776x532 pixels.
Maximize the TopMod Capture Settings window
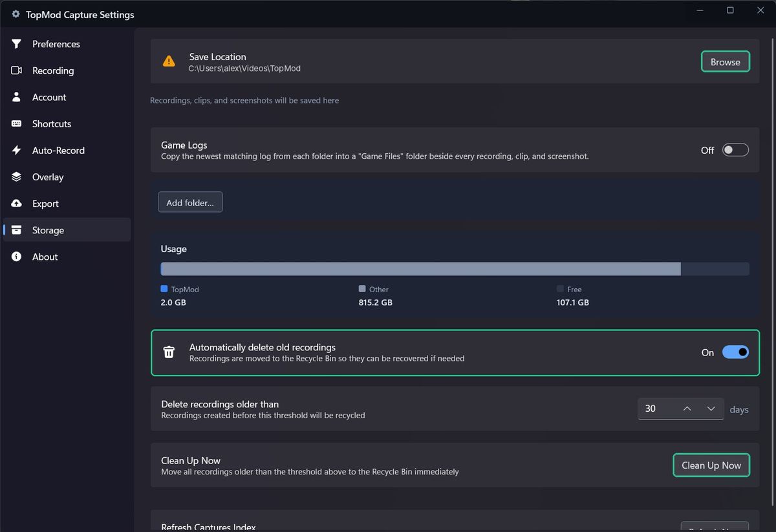tap(730, 10)
